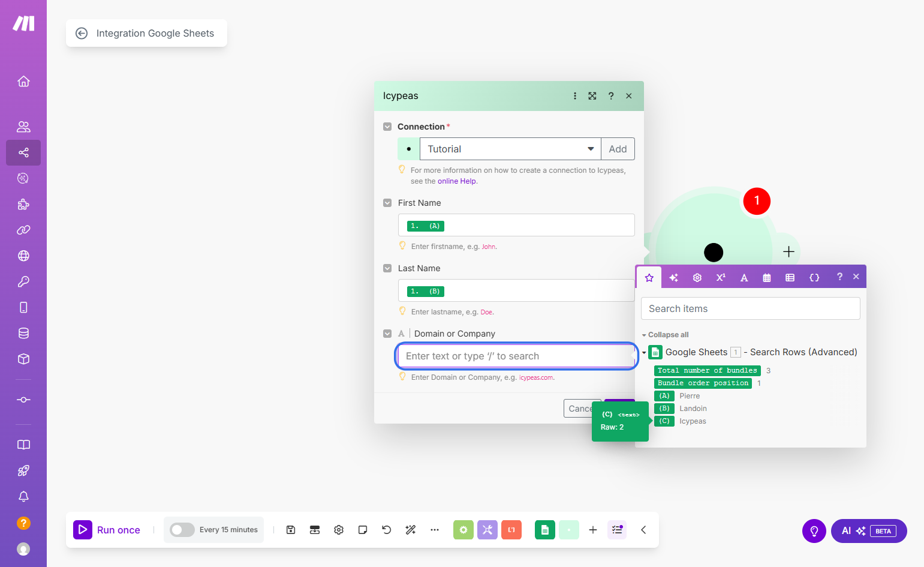Switch to the date functions calendar tab
This screenshot has width=924, height=567.
click(x=767, y=277)
